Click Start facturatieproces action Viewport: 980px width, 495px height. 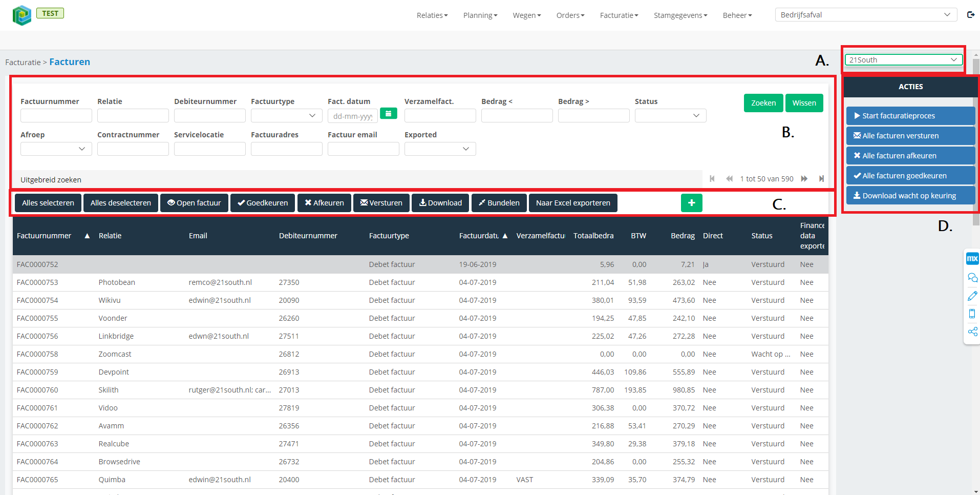910,116
